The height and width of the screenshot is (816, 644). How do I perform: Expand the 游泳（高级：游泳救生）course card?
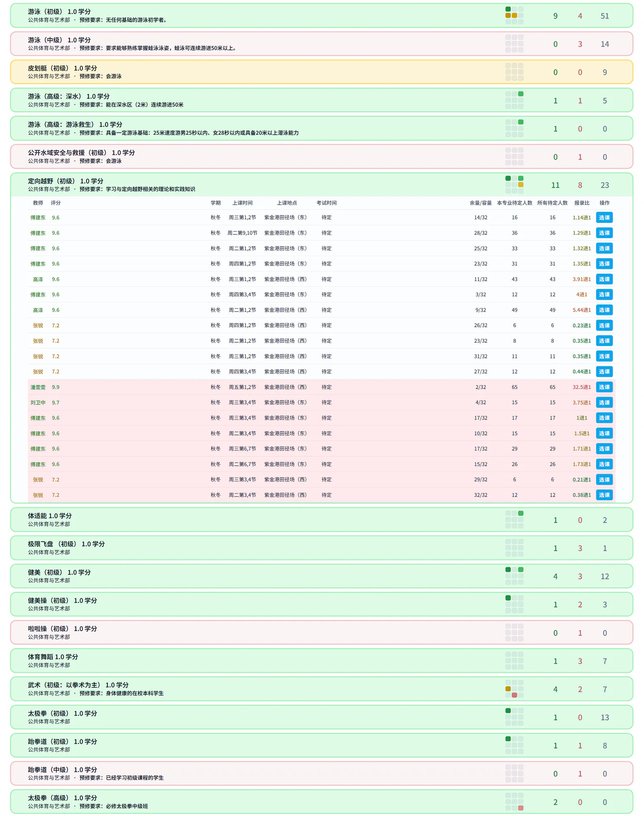click(x=322, y=128)
